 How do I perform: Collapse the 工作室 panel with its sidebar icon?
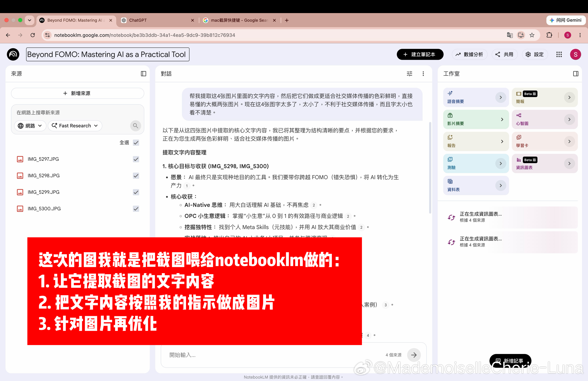pos(576,74)
